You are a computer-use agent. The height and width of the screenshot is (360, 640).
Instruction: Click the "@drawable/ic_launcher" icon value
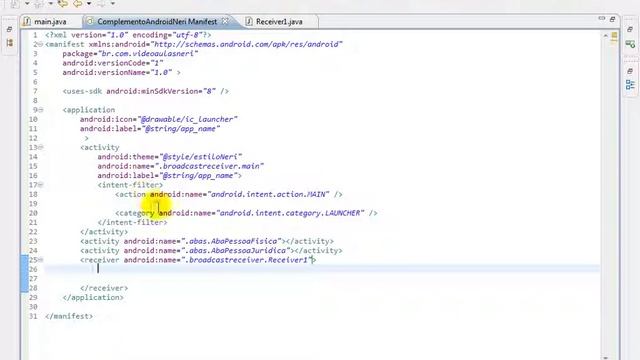[x=189, y=119]
